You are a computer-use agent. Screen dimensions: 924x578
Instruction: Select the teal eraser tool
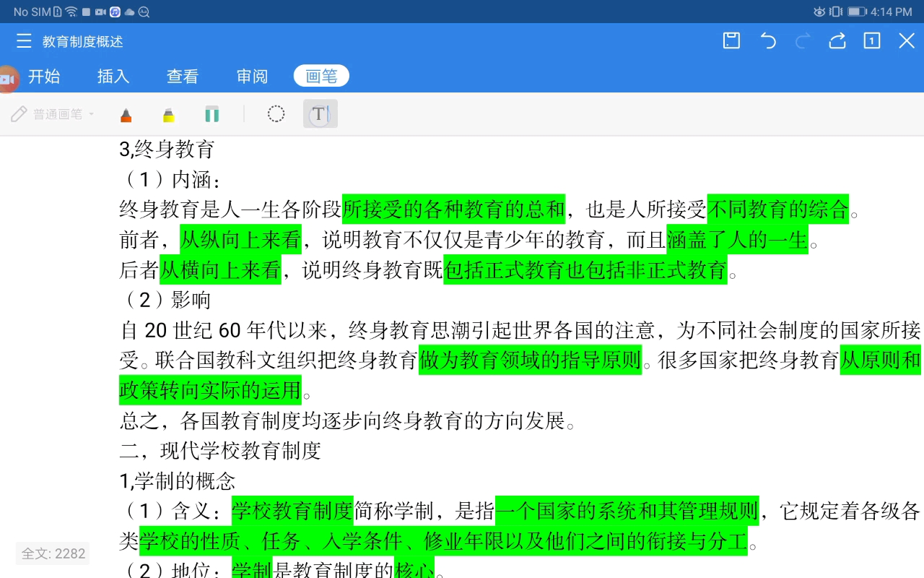pos(212,114)
